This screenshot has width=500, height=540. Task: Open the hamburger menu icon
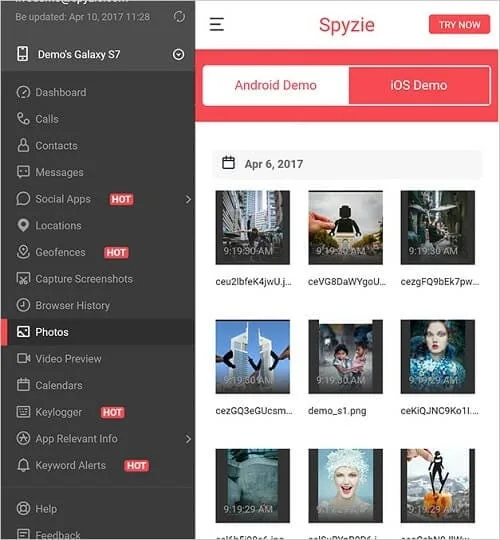pos(217,24)
